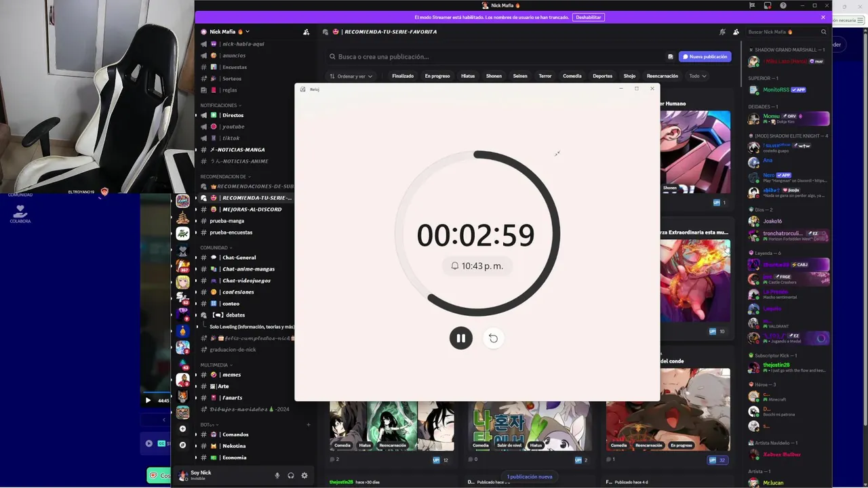Filter posts by Hiatus tag
This screenshot has height=488, width=868.
tap(468, 76)
